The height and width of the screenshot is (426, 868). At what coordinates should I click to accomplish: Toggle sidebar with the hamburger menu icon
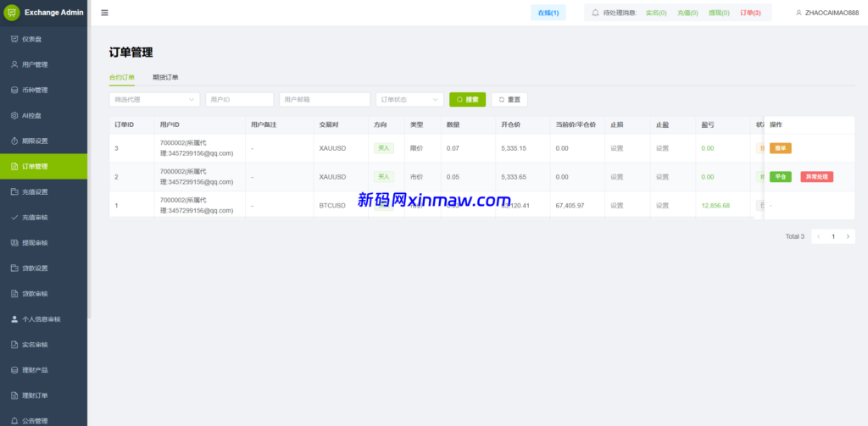coord(104,13)
